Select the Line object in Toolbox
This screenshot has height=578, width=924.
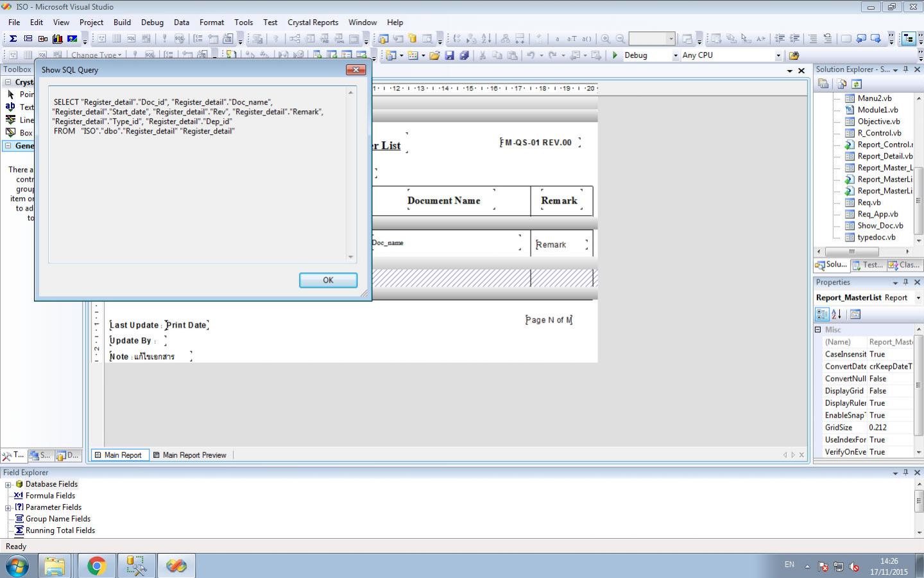pyautogui.click(x=19, y=120)
